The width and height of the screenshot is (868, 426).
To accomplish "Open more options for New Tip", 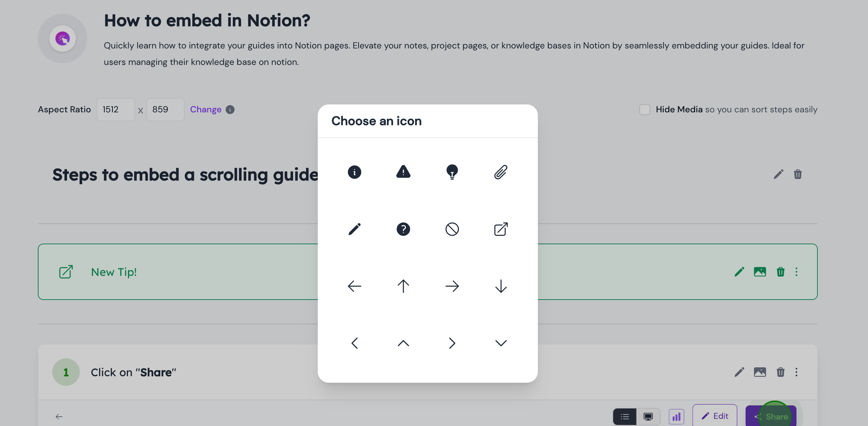I will point(796,272).
